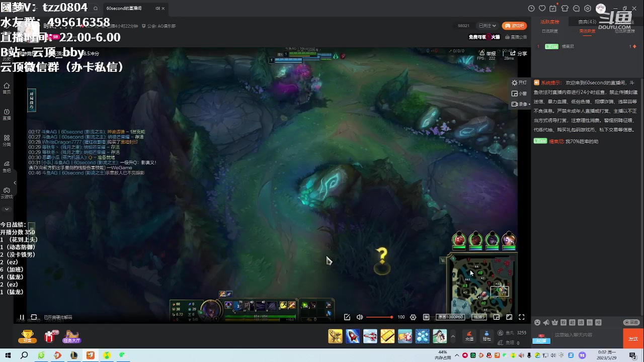Click the 分享 share button

click(x=519, y=53)
